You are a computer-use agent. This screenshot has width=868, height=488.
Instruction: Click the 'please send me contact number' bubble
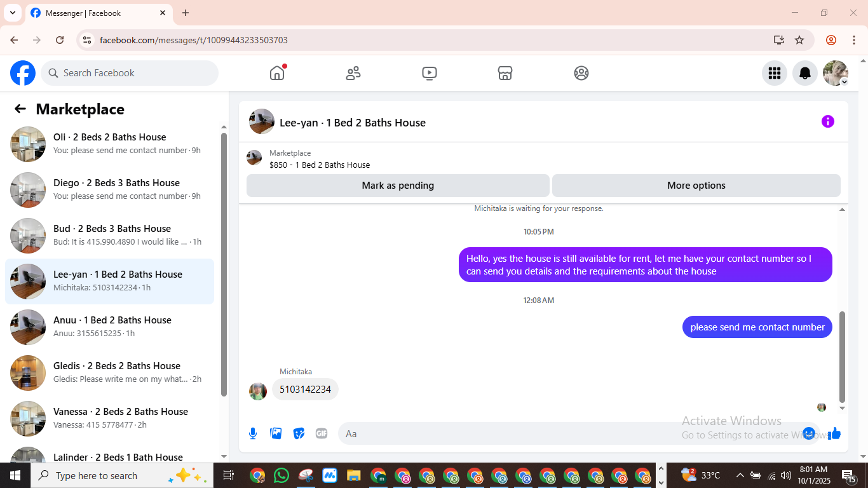pyautogui.click(x=757, y=327)
